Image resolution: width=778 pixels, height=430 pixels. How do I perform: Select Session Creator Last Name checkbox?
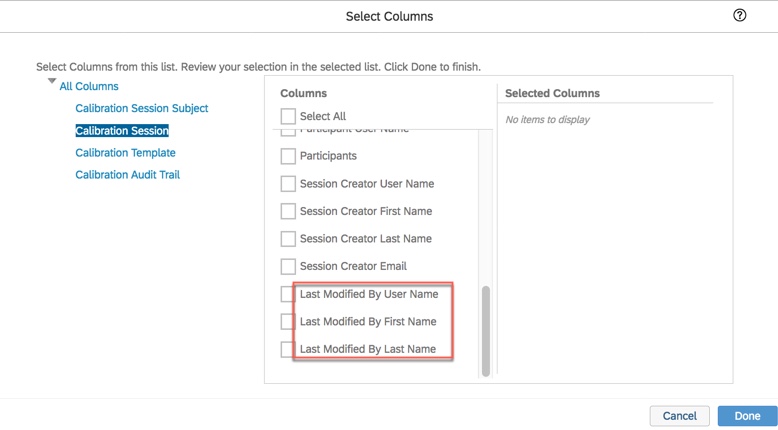pyautogui.click(x=288, y=239)
